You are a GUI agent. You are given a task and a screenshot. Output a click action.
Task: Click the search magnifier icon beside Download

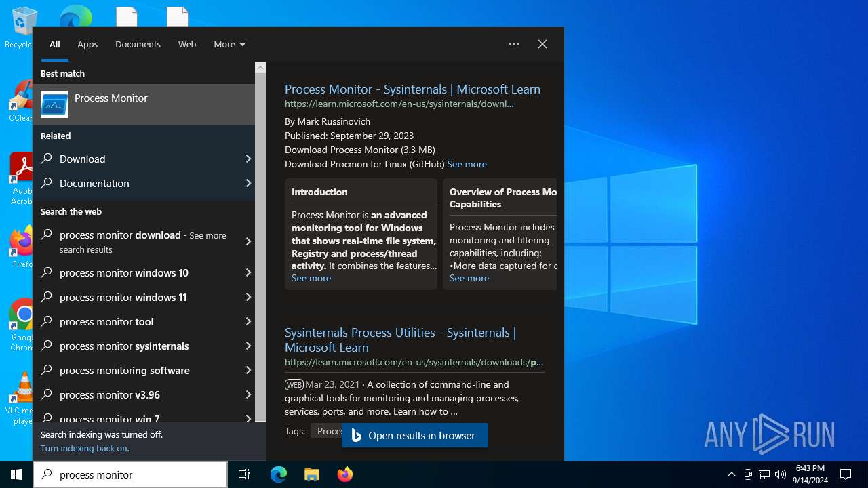(47, 159)
